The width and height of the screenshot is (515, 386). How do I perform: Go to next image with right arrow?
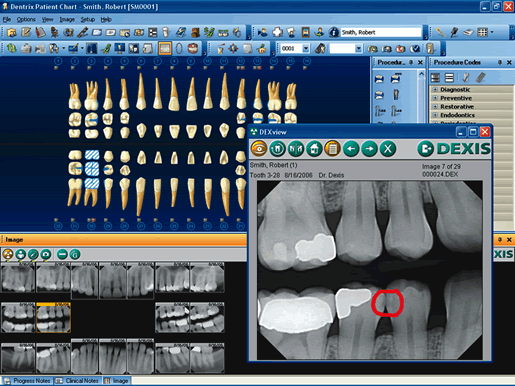tap(369, 149)
